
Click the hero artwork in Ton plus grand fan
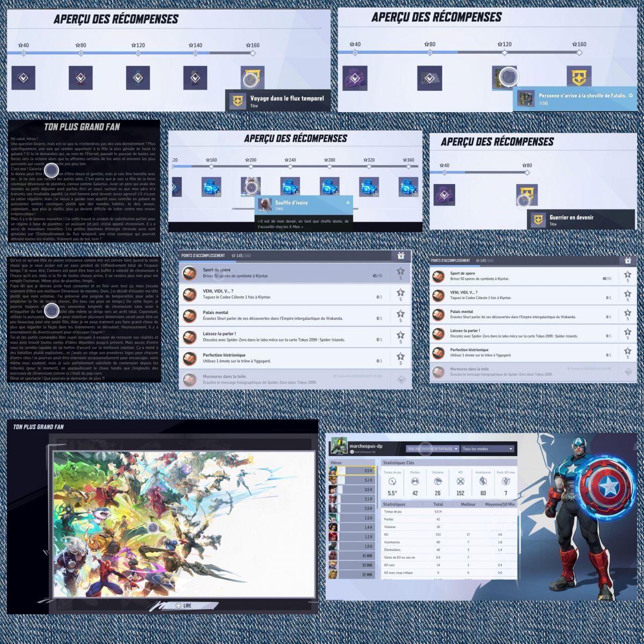click(184, 523)
